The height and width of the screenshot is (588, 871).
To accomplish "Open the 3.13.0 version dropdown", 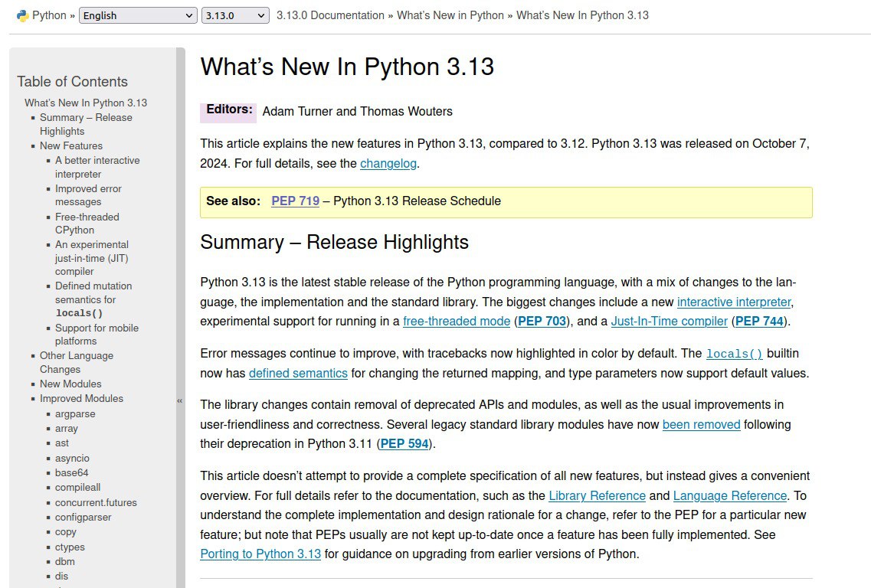I will pyautogui.click(x=235, y=15).
